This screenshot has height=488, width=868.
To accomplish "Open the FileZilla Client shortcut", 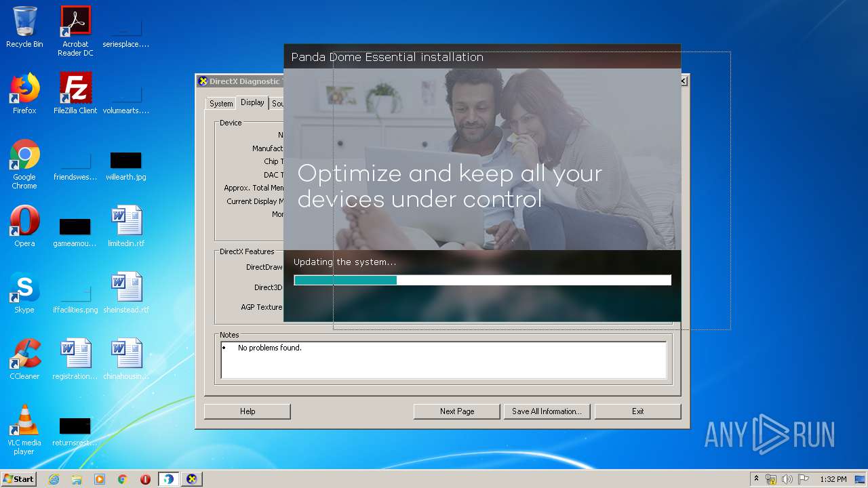I will [x=75, y=94].
